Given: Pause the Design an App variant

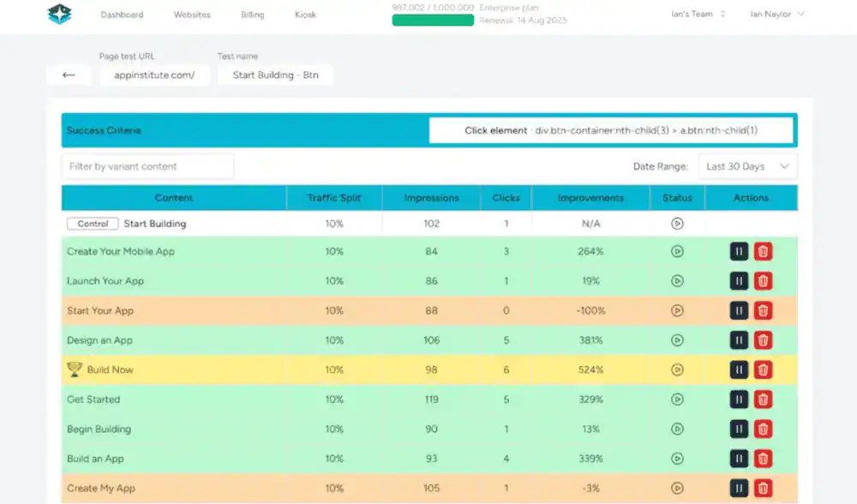Looking at the screenshot, I should [739, 340].
